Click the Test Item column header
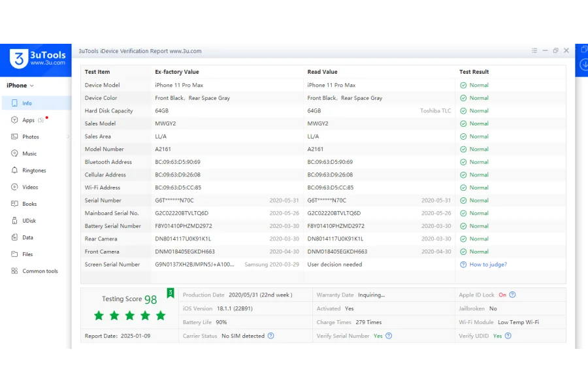Viewport: 588px width, 392px height. point(97,72)
